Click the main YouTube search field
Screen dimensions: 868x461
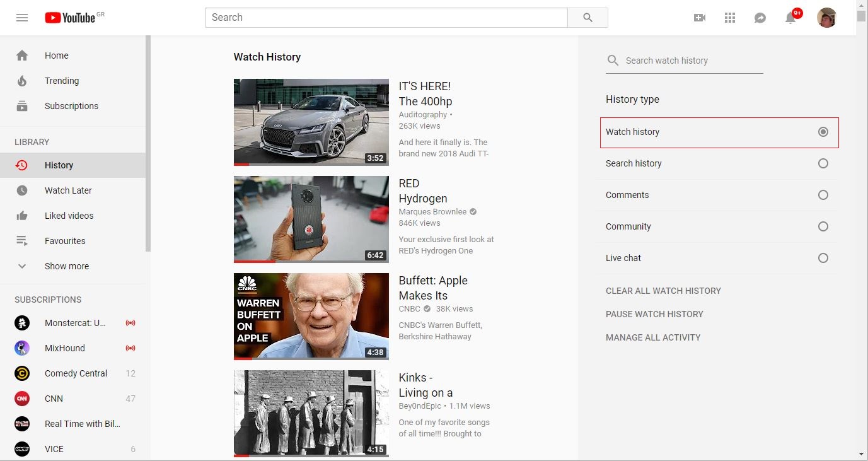(386, 18)
